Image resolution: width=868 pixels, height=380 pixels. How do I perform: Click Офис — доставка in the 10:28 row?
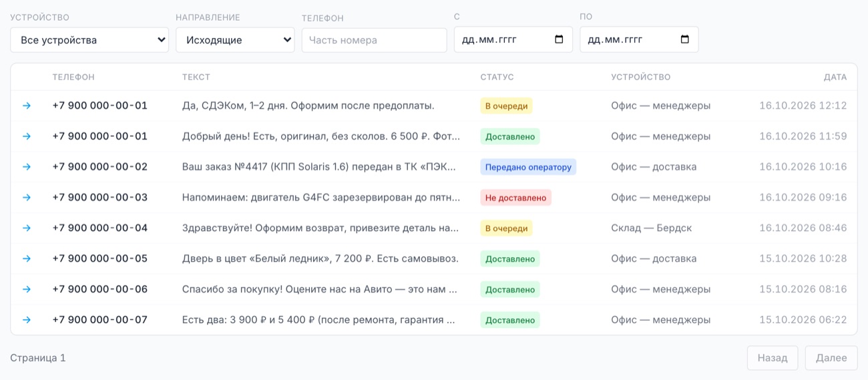pyautogui.click(x=654, y=259)
